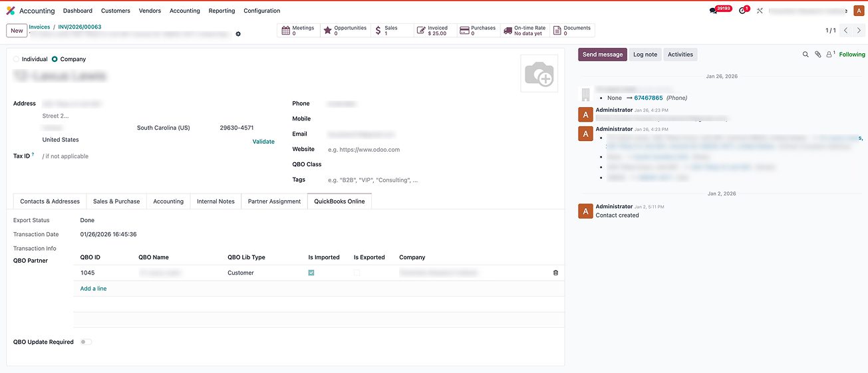This screenshot has width=868, height=373.
Task: Switch to the Internal Notes tab
Action: (216, 201)
